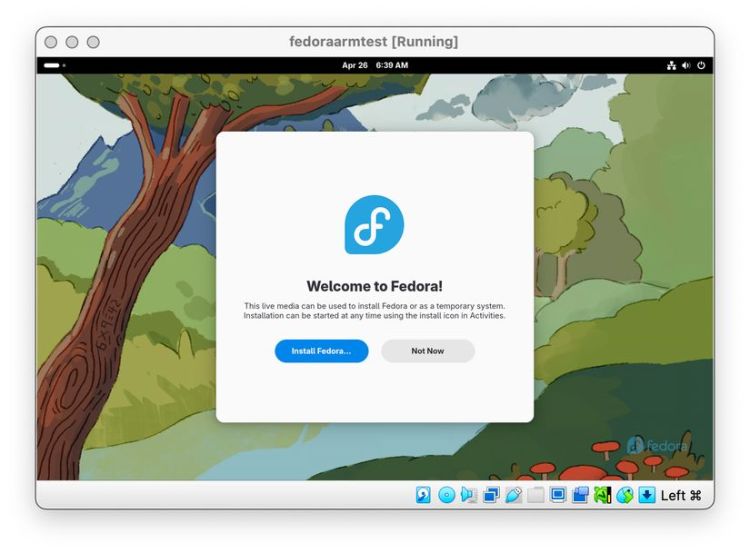The image size is (750, 553).
Task: Click the recording status icon
Action: 580,495
